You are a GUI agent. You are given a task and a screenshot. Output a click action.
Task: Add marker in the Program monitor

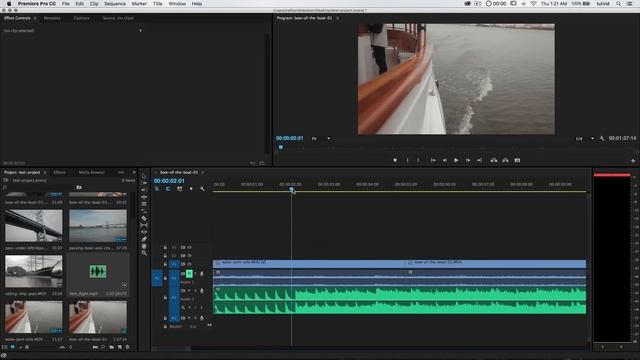point(395,160)
